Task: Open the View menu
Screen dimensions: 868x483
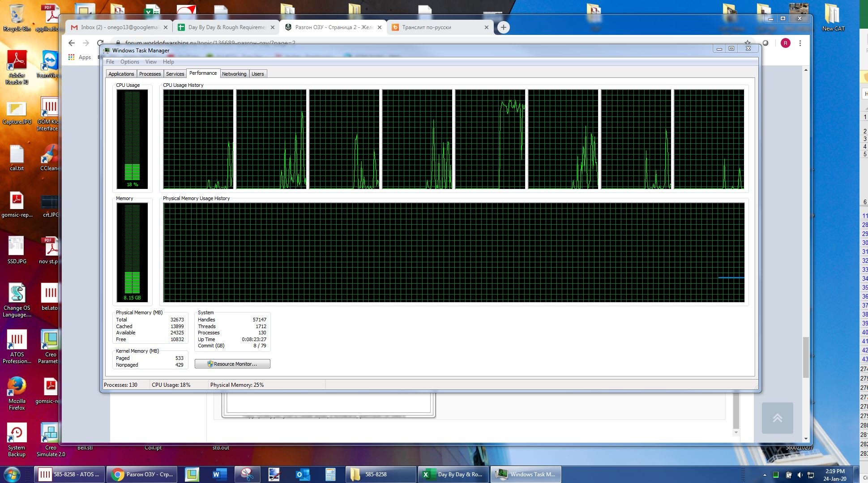Action: click(x=151, y=62)
